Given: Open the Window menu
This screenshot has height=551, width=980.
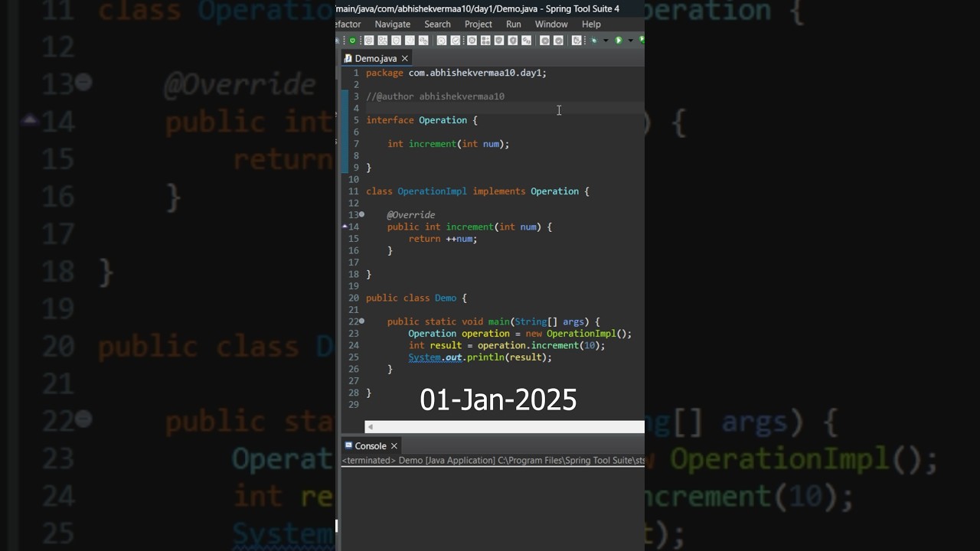Looking at the screenshot, I should click(551, 24).
